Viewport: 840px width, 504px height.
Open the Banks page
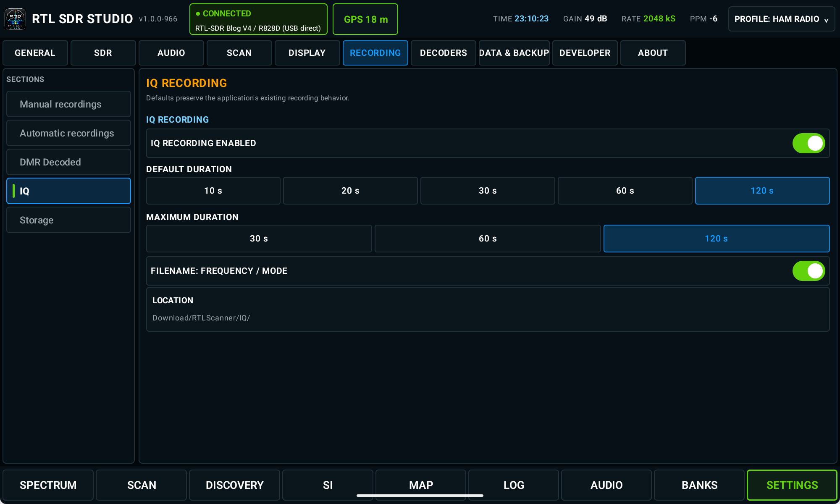tap(699, 485)
